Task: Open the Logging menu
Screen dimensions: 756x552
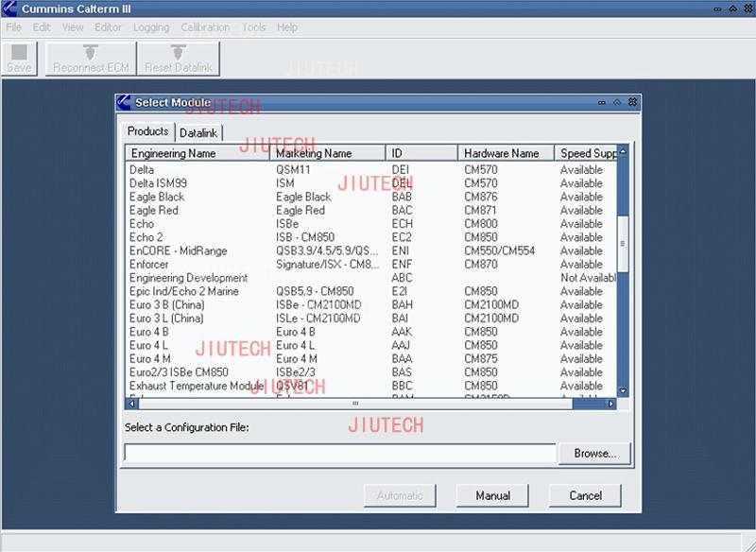Action: (151, 27)
